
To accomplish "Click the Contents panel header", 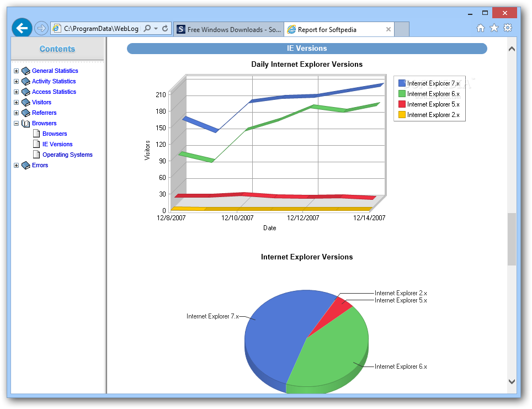I will click(x=57, y=49).
